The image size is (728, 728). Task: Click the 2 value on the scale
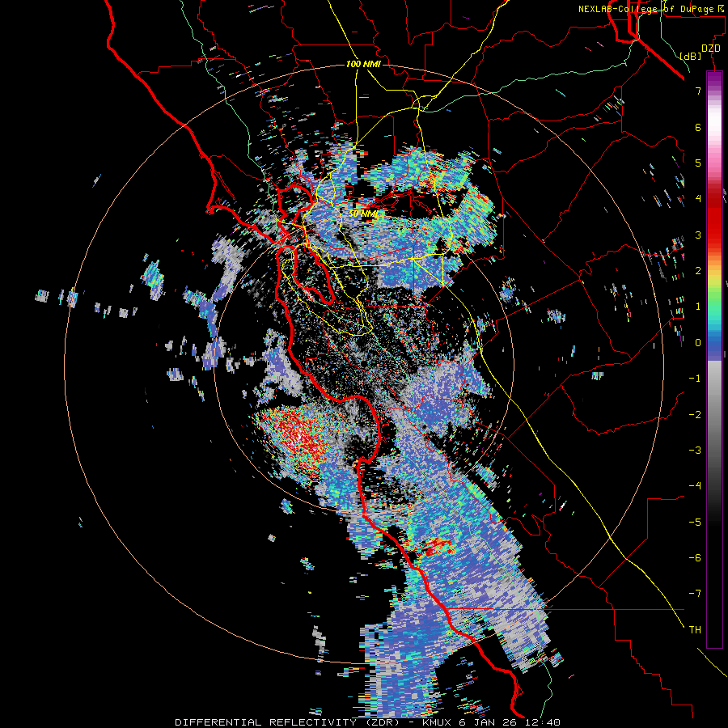click(x=698, y=271)
